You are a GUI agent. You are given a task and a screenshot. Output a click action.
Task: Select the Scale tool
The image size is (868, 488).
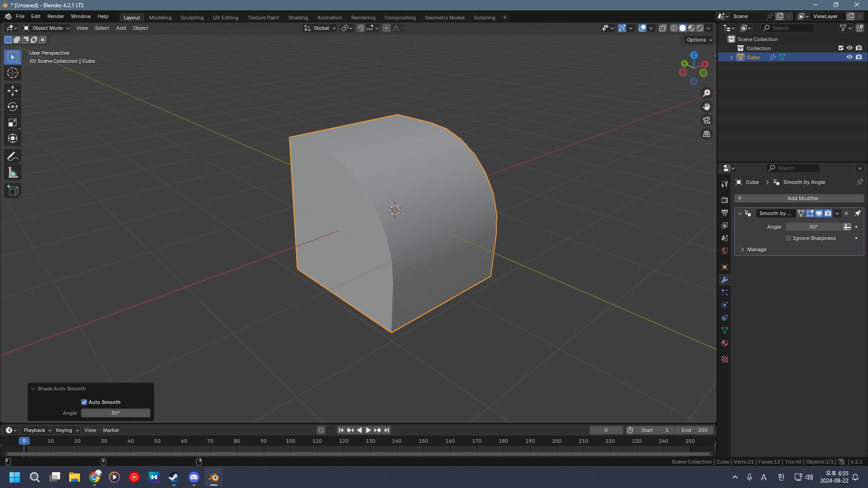(x=13, y=122)
